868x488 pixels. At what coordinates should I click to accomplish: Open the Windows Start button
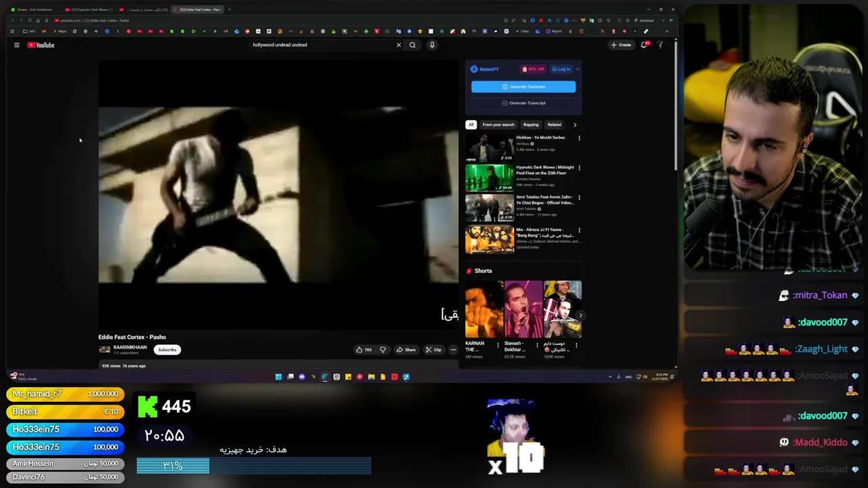[x=278, y=377]
